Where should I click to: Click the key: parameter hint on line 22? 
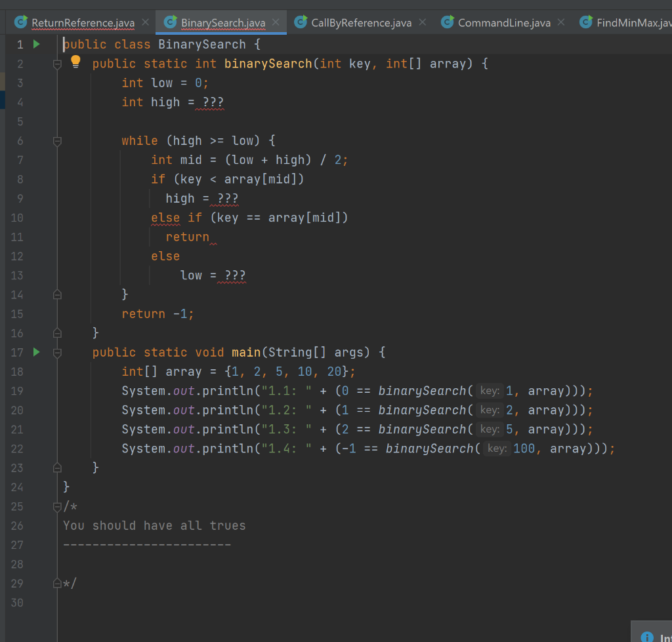497,449
